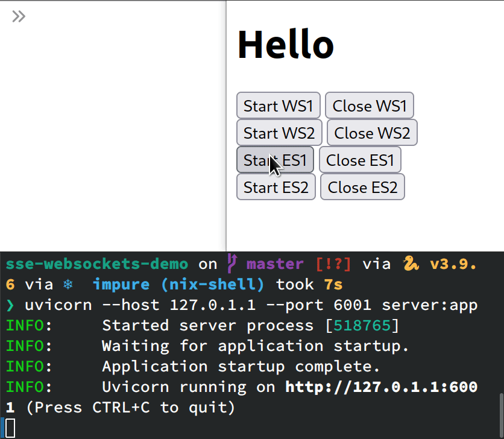Close EventSource 2 via Close ES2
This screenshot has height=439, width=504.
pyautogui.click(x=362, y=187)
